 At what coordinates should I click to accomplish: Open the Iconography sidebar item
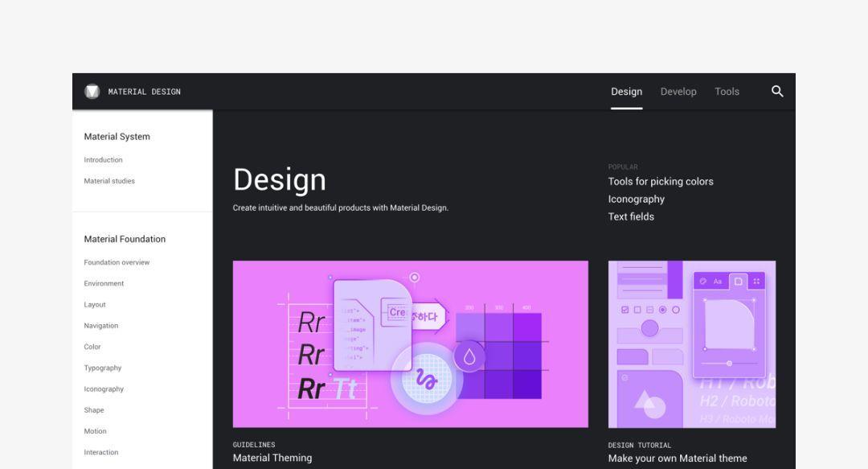[x=104, y=389]
